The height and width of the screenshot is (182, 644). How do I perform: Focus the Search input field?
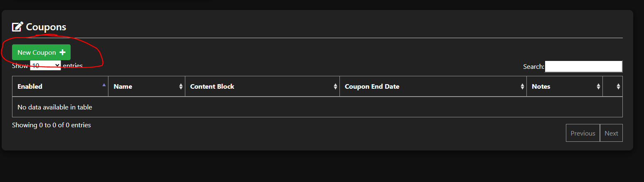coord(583,66)
